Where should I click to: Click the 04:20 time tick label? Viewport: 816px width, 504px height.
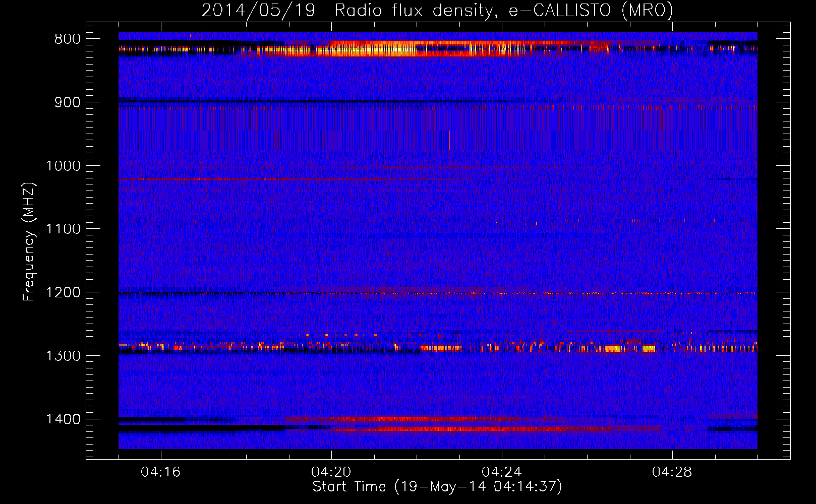pos(331,472)
